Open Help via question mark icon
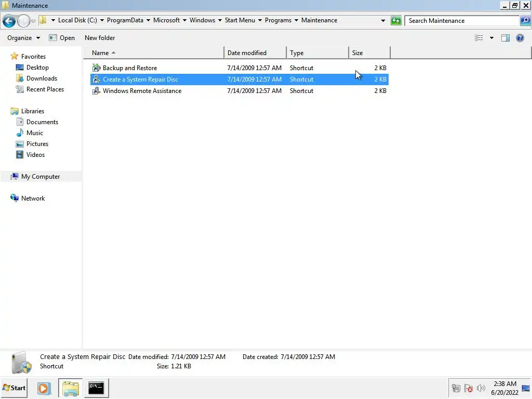This screenshot has height=399, width=532. pos(520,38)
